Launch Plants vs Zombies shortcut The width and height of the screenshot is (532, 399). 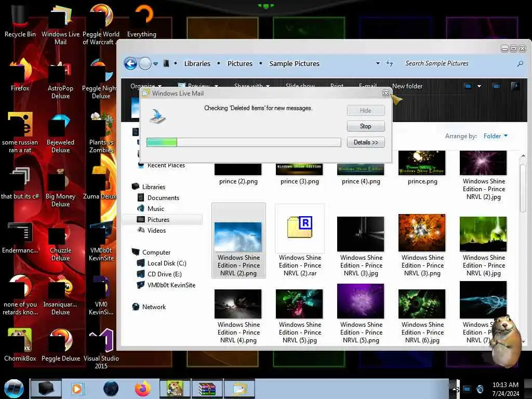click(101, 133)
